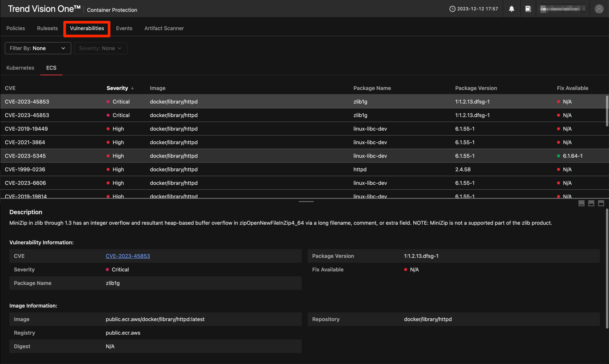Open the Filter By dropdown
This screenshot has height=364, width=609.
pos(38,48)
